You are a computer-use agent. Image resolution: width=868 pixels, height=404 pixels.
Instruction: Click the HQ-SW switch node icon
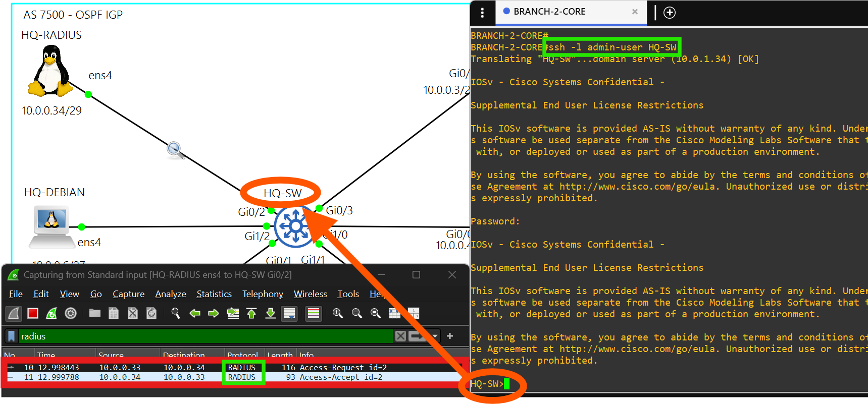click(294, 227)
